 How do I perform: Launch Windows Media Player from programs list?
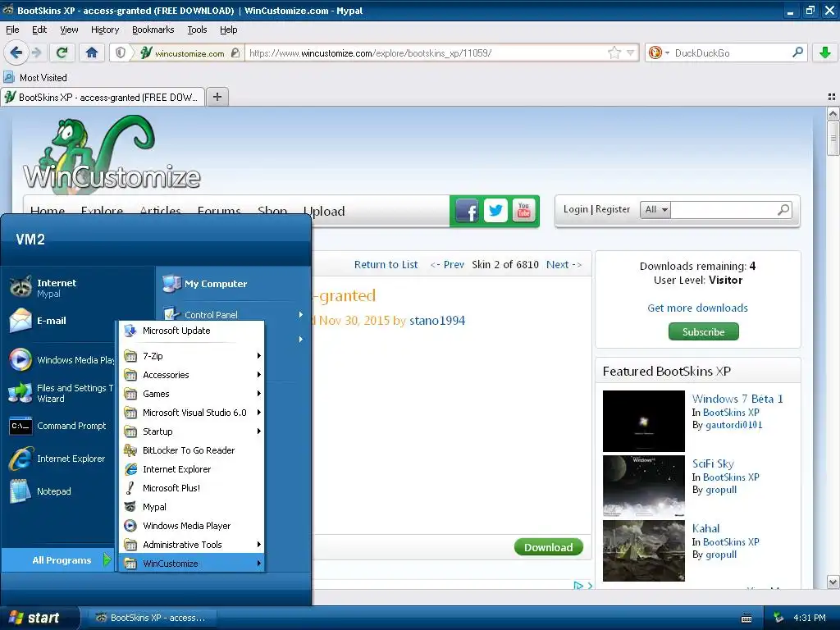191,526
